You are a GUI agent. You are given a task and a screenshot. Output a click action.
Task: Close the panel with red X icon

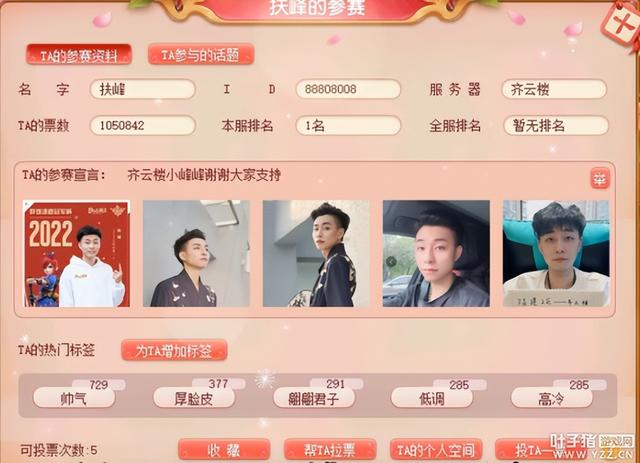point(621,24)
